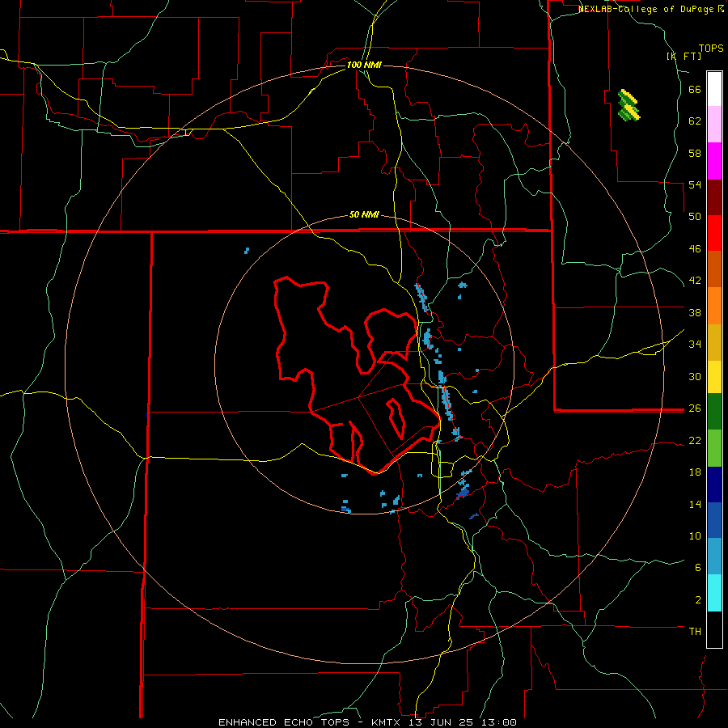Click the '50 NMI' range ring label

click(x=364, y=214)
